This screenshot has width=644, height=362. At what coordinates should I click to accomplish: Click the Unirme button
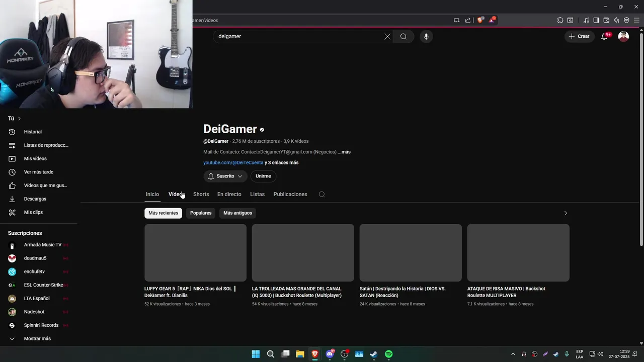(263, 176)
